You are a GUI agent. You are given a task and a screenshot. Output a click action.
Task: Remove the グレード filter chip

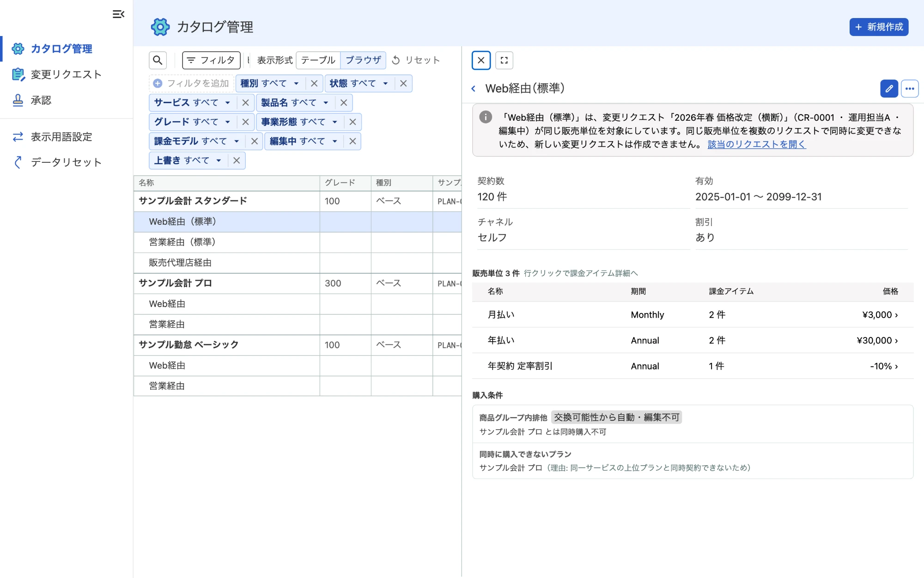point(245,122)
